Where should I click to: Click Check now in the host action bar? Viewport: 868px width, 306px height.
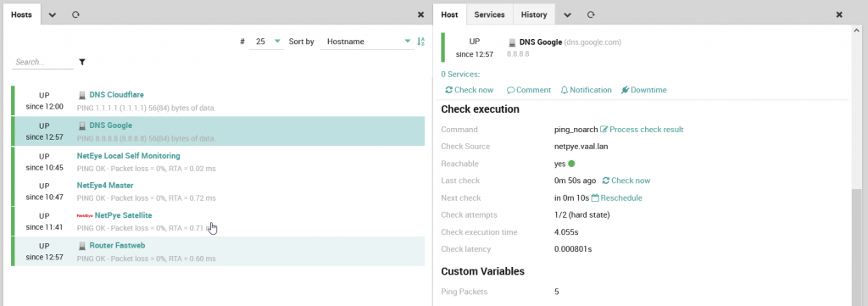pos(469,90)
